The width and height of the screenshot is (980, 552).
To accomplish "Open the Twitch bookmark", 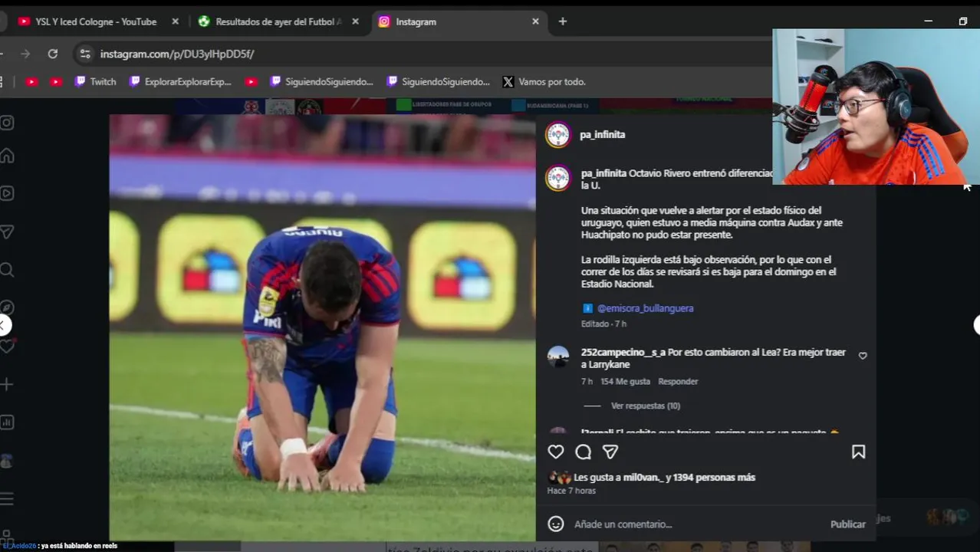I will 95,81.
